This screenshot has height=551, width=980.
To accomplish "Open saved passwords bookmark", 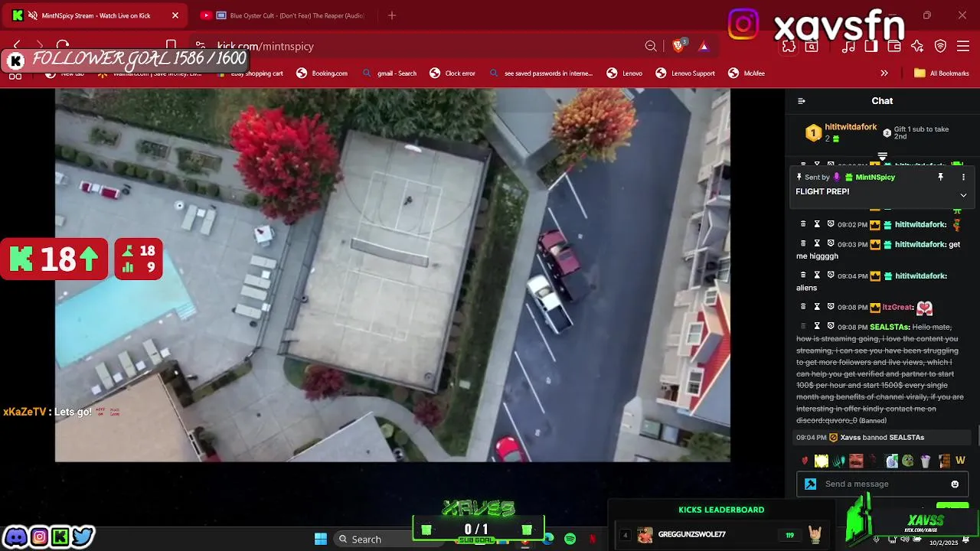I will pyautogui.click(x=541, y=73).
